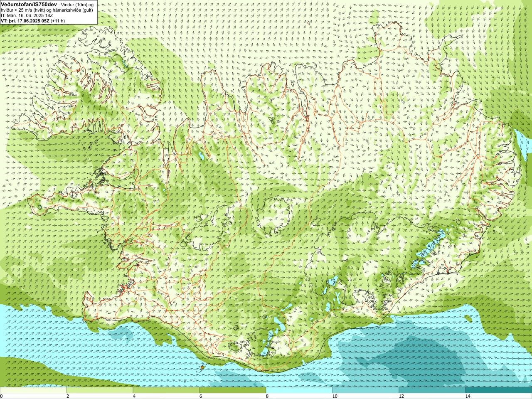
Task: Click the "Vindur (10m) og" description text
Action: tap(78, 4)
